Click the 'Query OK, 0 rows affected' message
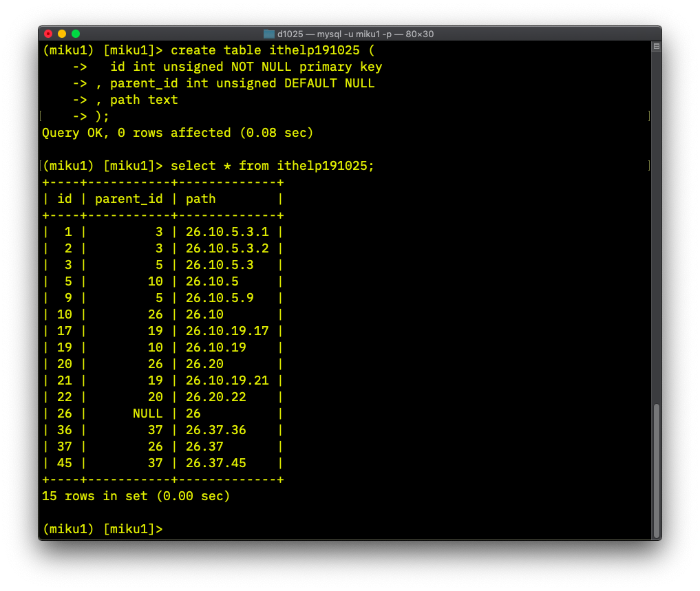Viewport: 700px width, 591px height. pos(178,133)
